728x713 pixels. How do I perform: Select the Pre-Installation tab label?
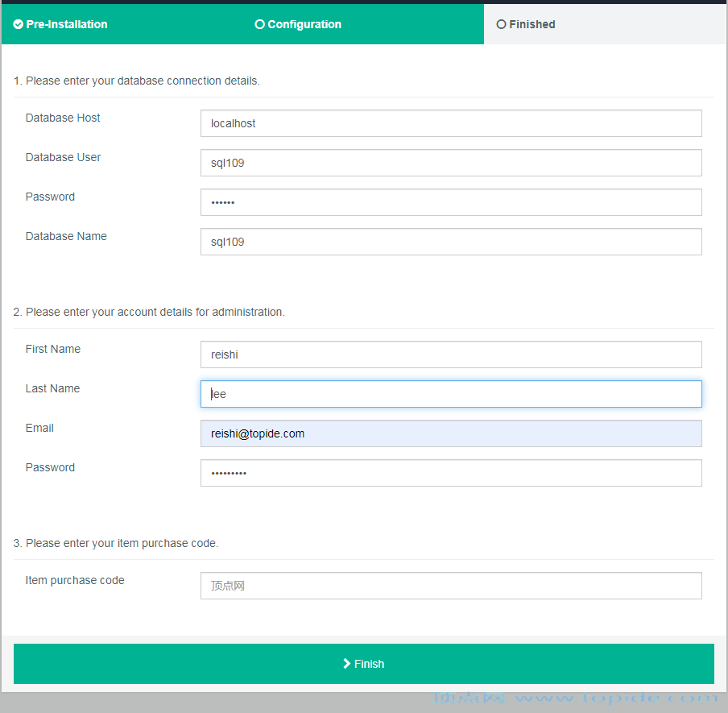tap(65, 24)
